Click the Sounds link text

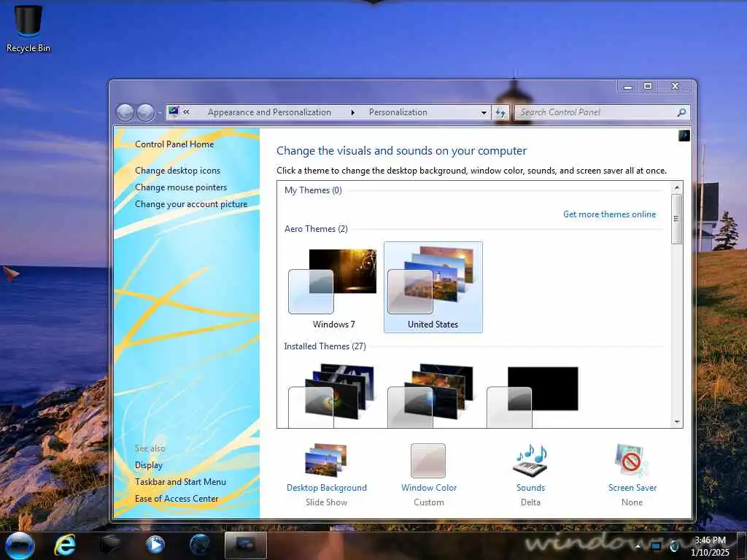531,488
